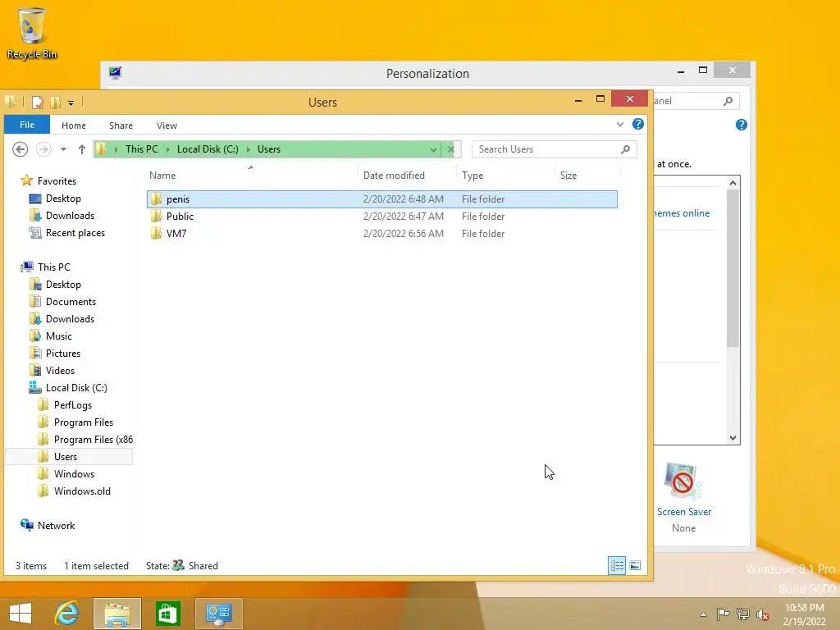Click the New folder quick access icon
Screen dimensions: 840x630
pyautogui.click(x=55, y=102)
